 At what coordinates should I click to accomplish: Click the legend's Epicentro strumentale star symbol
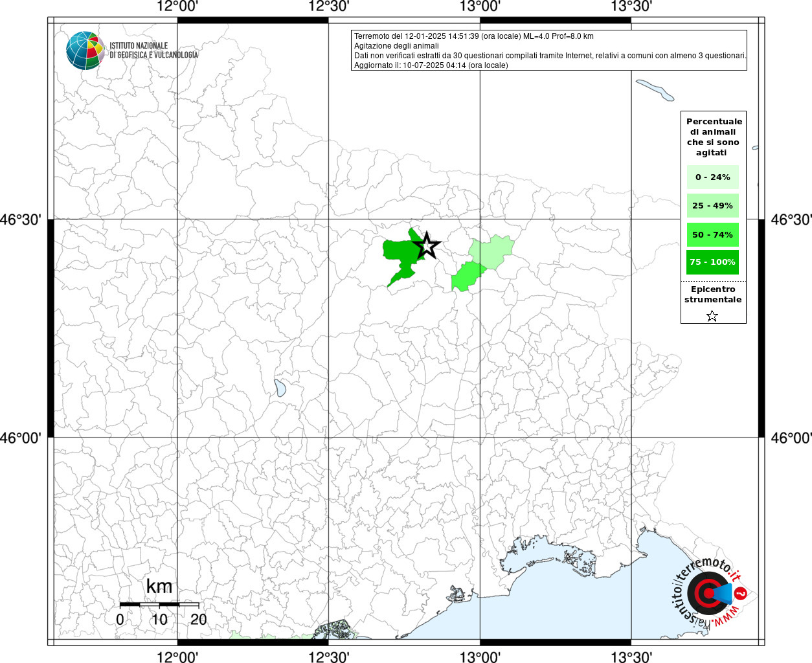pyautogui.click(x=712, y=316)
